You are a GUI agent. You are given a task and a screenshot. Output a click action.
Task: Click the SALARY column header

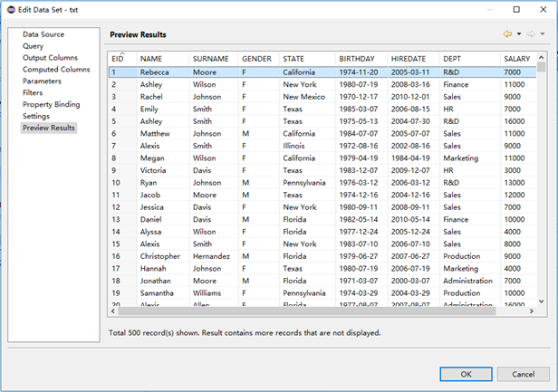click(x=518, y=58)
